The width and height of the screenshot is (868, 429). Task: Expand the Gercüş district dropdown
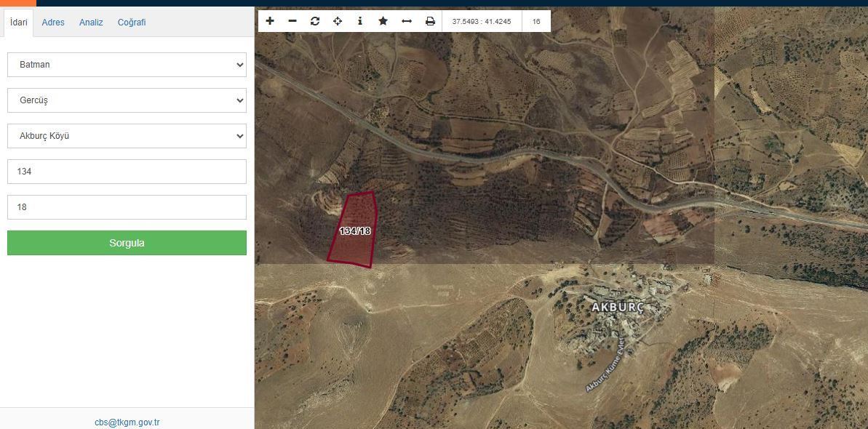click(127, 100)
